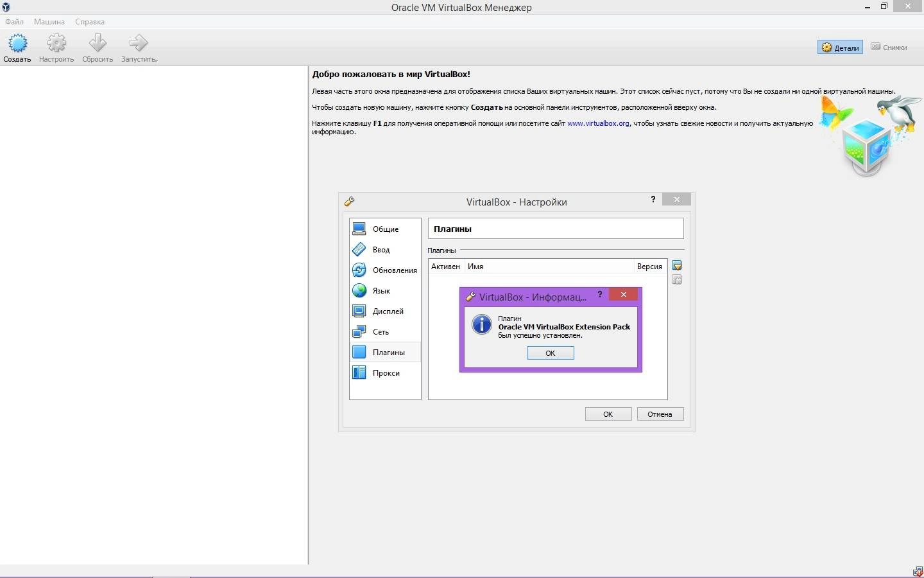Switch to the Снимки view
The width and height of the screenshot is (924, 578).
point(889,48)
